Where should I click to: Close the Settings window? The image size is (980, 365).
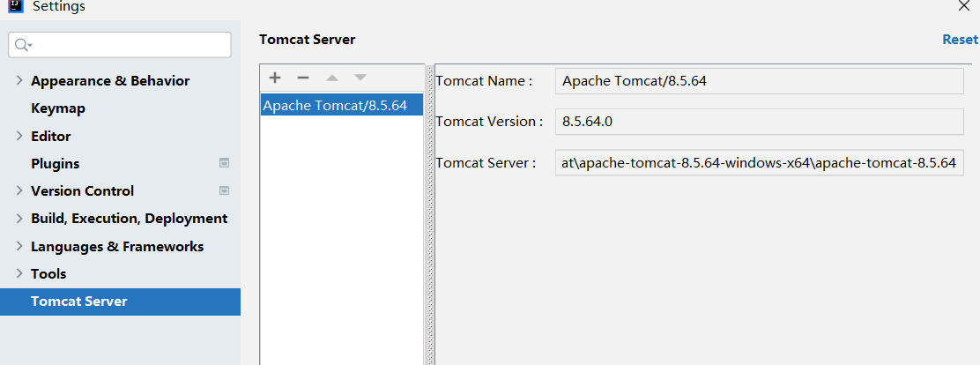click(x=964, y=5)
